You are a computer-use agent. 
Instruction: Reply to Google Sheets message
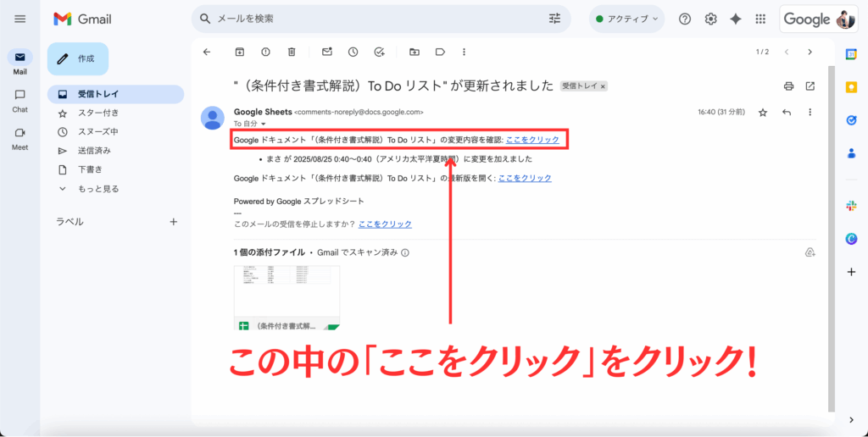coord(787,113)
